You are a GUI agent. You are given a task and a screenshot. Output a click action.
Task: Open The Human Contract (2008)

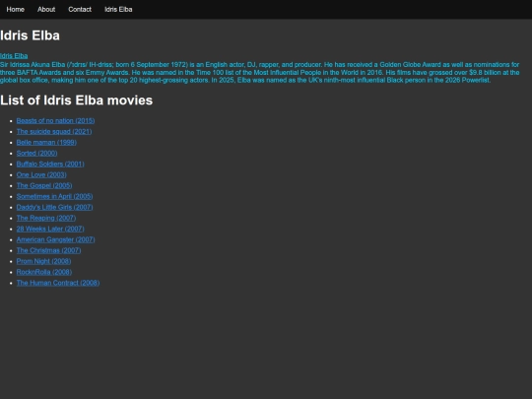click(x=58, y=284)
